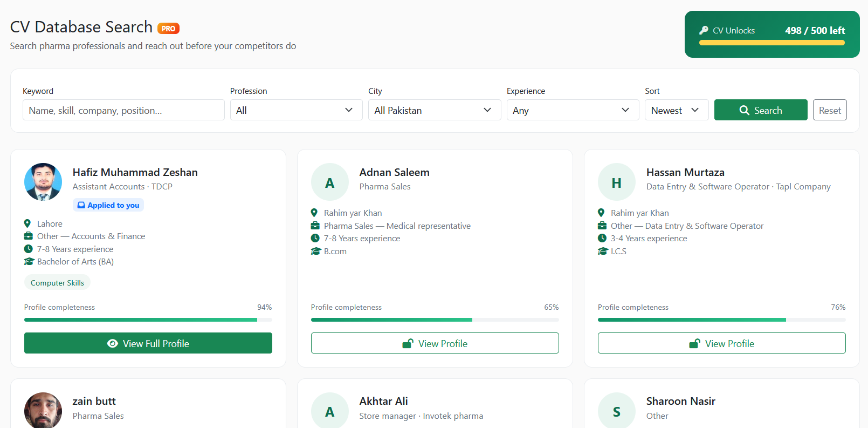Open the Profession dropdown
Image resolution: width=868 pixels, height=428 pixels.
click(296, 110)
